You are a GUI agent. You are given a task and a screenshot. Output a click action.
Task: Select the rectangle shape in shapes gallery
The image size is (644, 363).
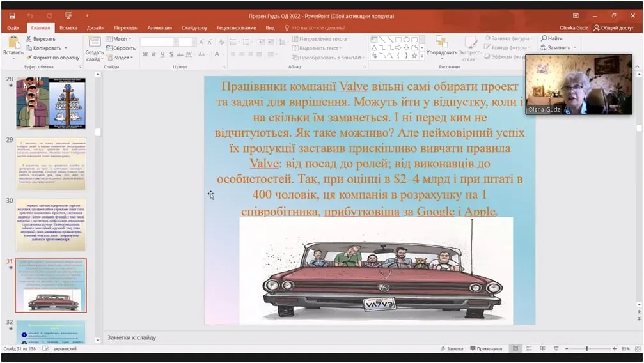(x=398, y=40)
